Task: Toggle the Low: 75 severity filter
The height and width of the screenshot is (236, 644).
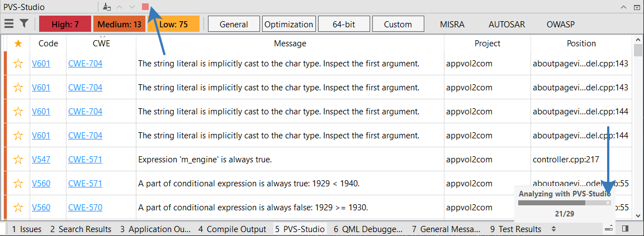Action: 173,24
